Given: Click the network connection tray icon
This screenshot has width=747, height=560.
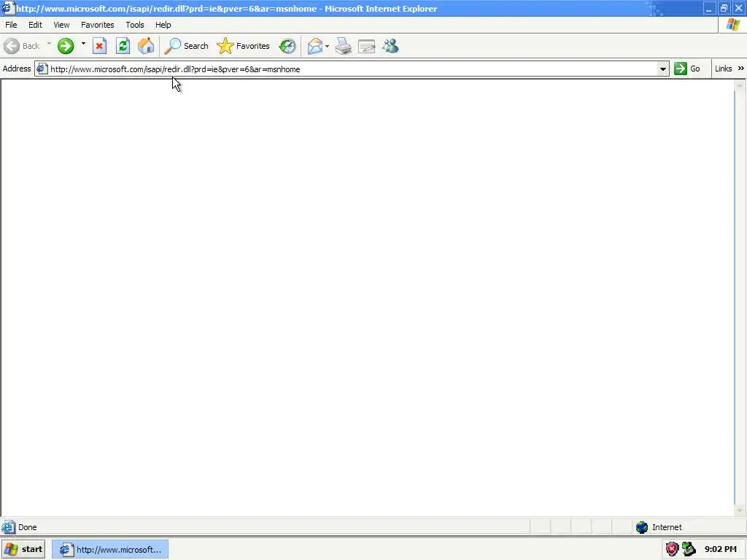Looking at the screenshot, I should click(x=689, y=549).
